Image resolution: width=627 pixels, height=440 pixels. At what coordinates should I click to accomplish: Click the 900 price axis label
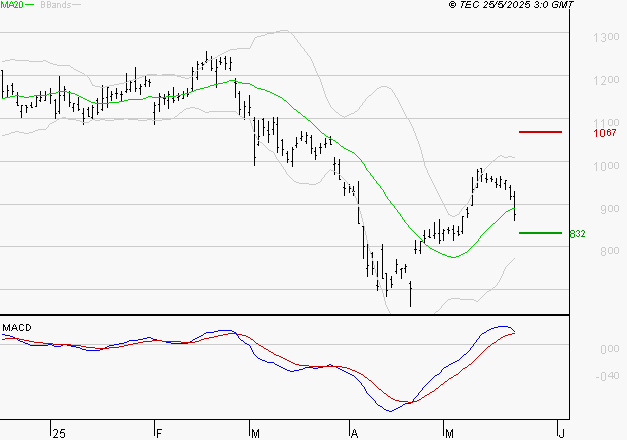[609, 209]
